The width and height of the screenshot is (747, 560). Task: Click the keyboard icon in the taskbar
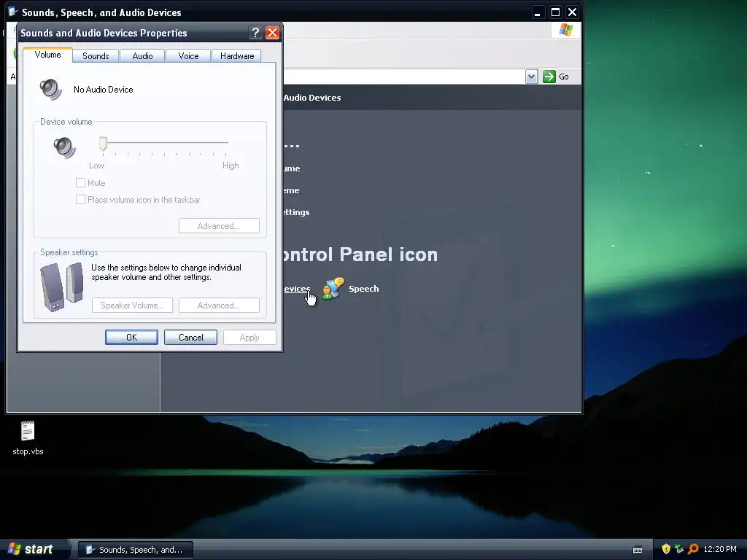(638, 550)
